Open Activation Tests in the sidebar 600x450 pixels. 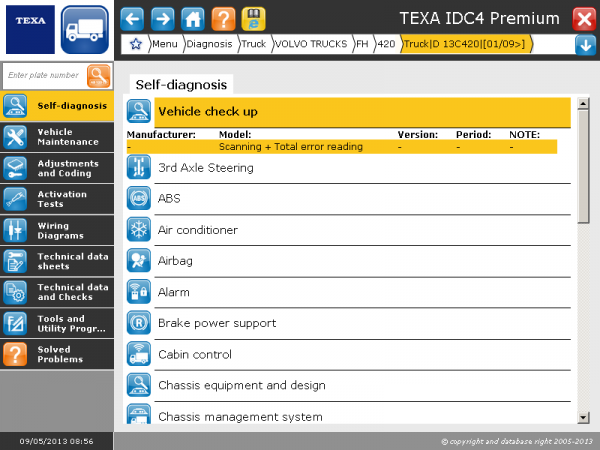pos(57,199)
